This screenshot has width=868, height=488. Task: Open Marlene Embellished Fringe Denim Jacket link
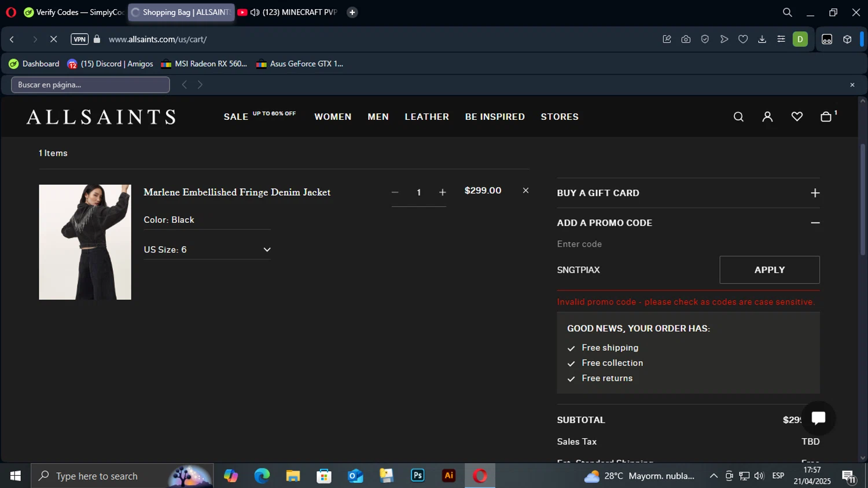(x=237, y=192)
